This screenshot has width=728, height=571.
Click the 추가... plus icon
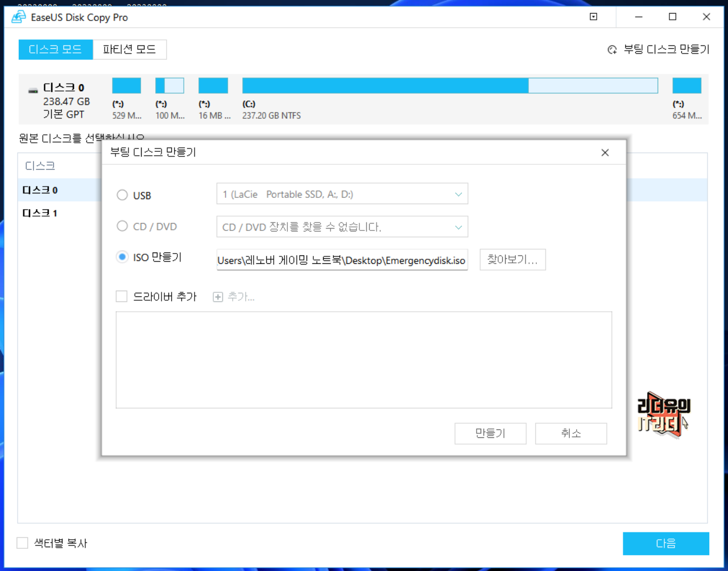tap(218, 297)
